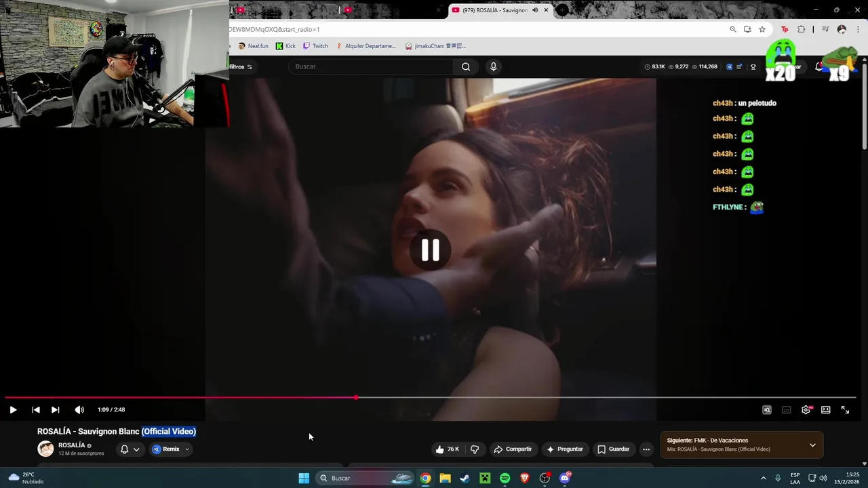The width and height of the screenshot is (868, 488).
Task: Mute the tab via speaker icon
Action: [x=535, y=10]
